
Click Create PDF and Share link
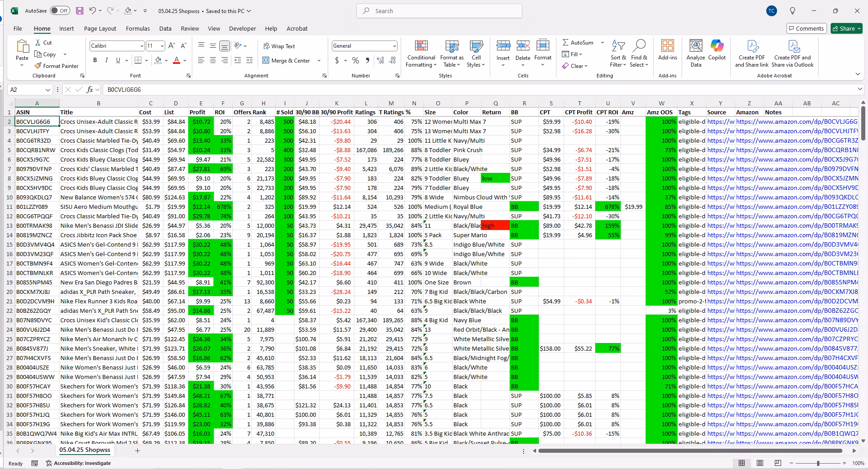(x=752, y=54)
